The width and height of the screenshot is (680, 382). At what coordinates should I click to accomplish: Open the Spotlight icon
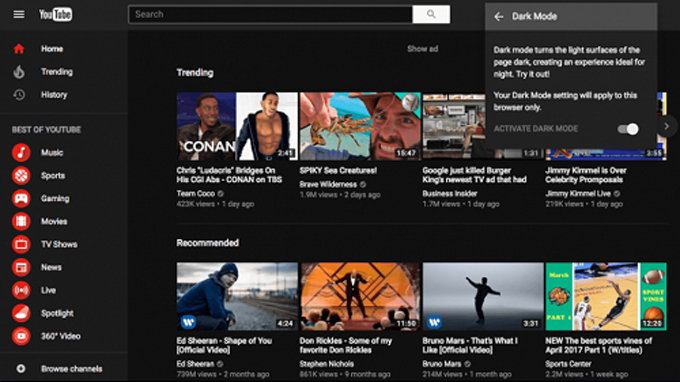pyautogui.click(x=21, y=313)
